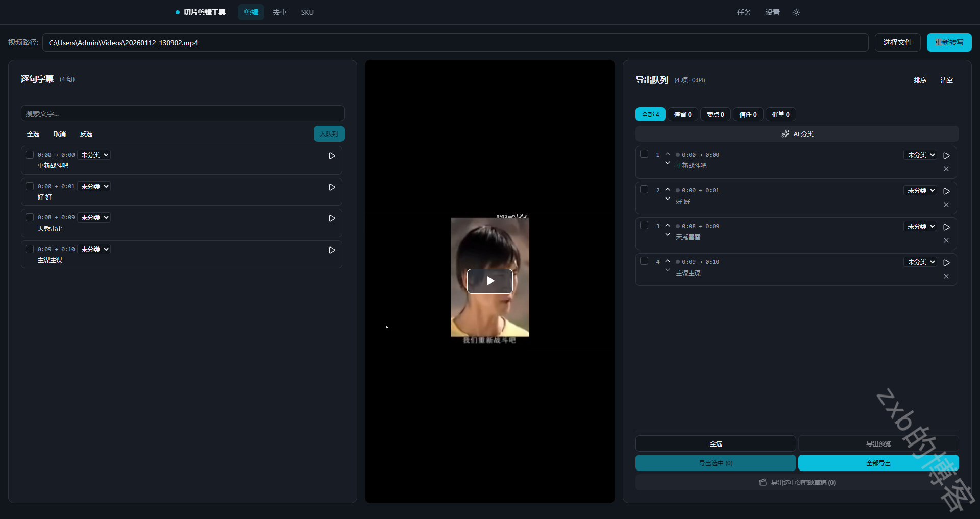Screen dimensions: 980x519
Task: Click 反选 to invert subtitle selection
Action: click(86, 134)
